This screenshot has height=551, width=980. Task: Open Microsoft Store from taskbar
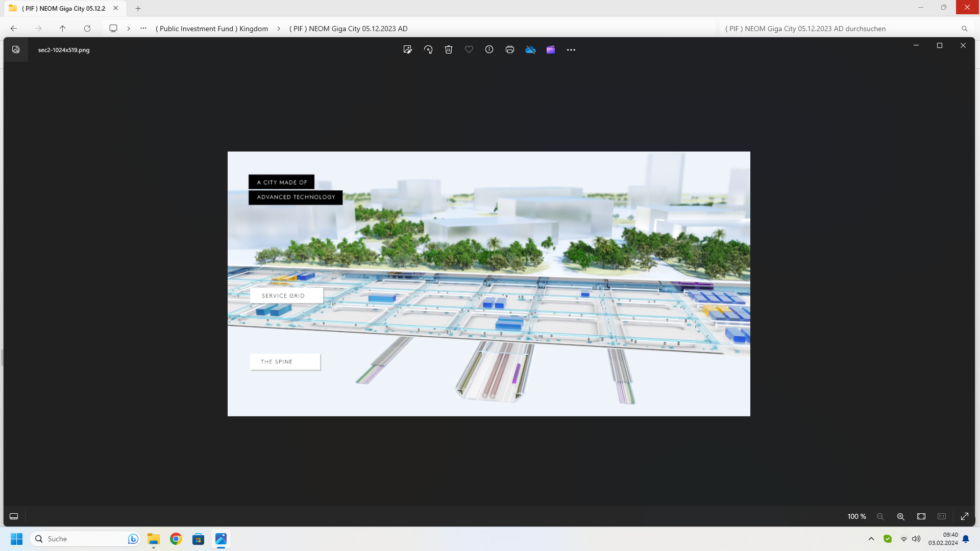(x=199, y=539)
